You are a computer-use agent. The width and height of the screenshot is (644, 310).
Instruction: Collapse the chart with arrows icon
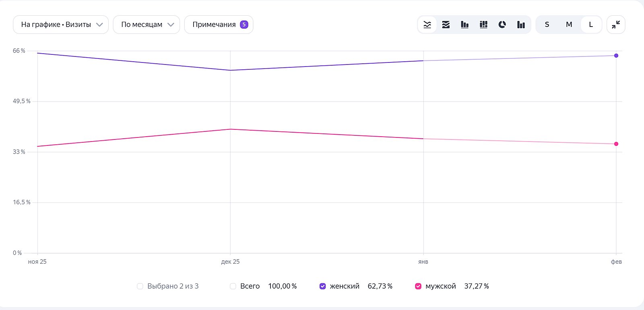click(616, 25)
